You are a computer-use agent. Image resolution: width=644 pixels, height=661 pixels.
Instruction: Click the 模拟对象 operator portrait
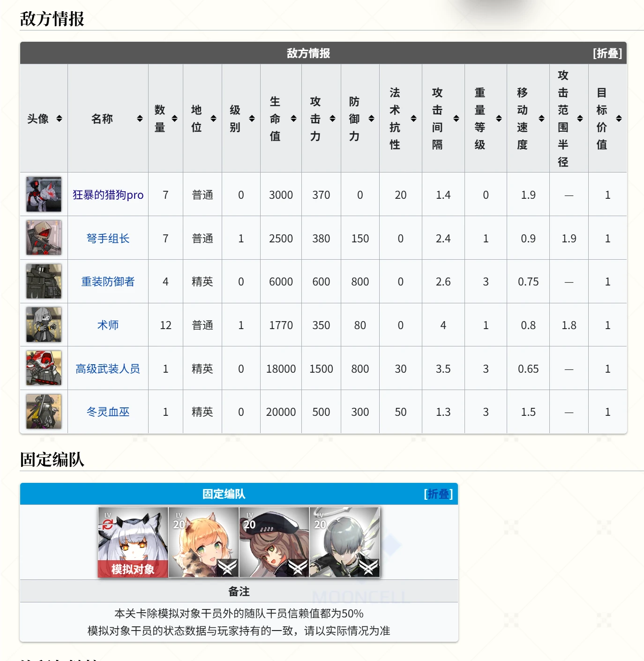coord(133,542)
